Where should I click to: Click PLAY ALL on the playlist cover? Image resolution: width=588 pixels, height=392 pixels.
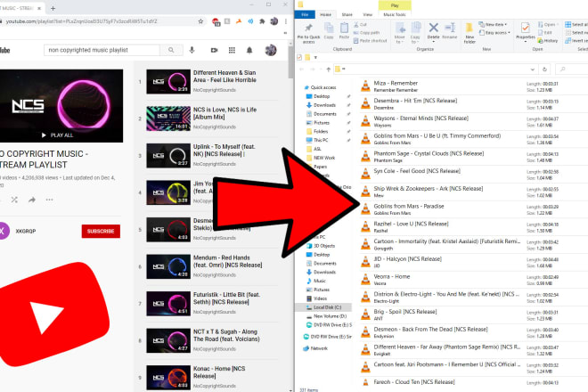point(57,135)
